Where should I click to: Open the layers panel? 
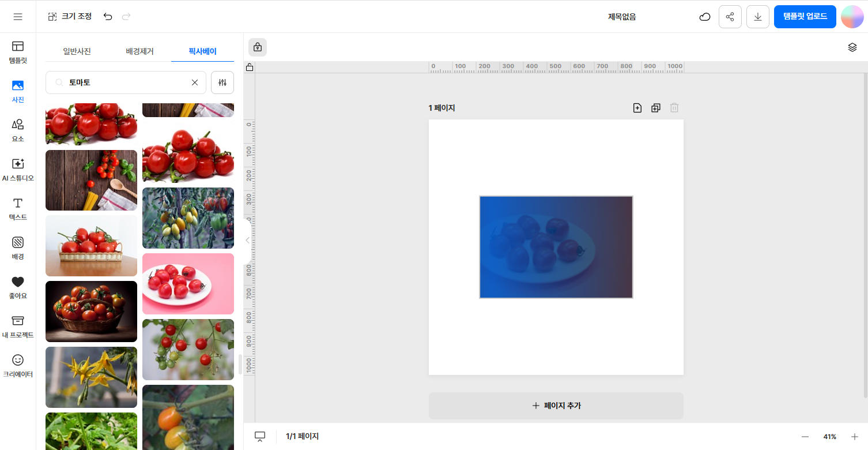click(852, 47)
